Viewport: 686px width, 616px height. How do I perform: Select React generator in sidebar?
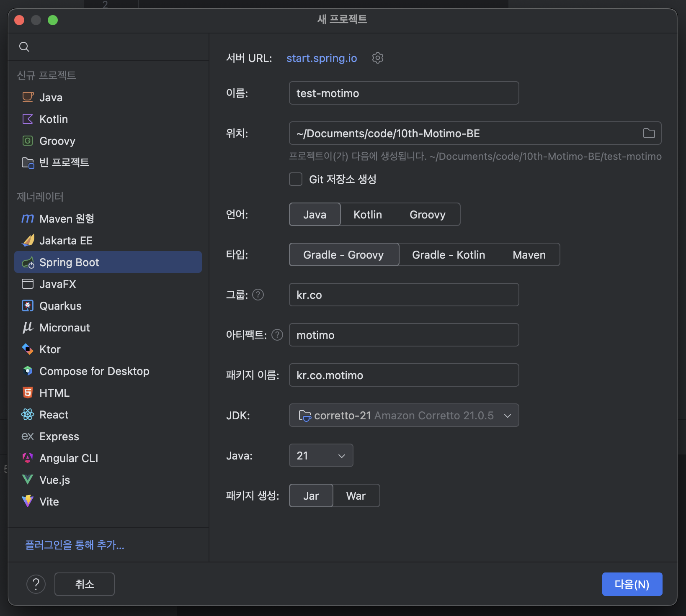coord(108,414)
